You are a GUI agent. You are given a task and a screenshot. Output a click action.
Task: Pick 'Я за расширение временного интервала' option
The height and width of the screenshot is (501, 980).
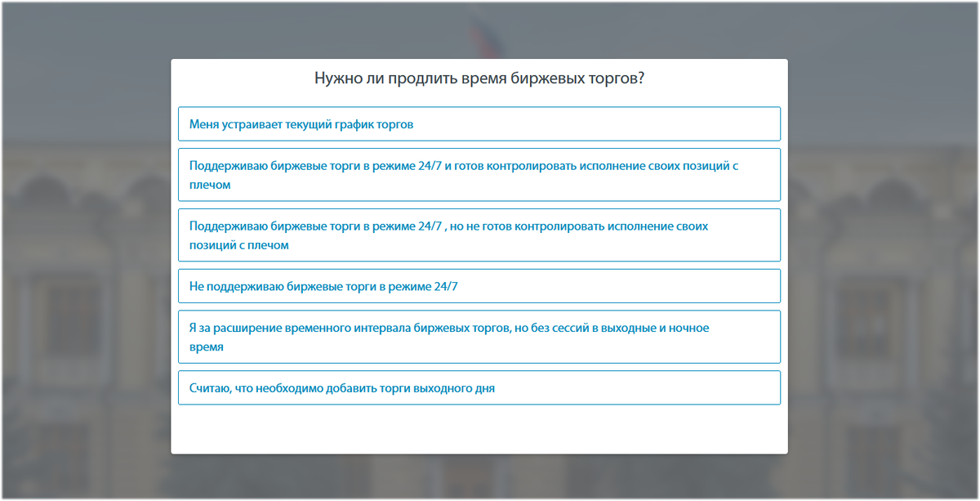point(479,337)
